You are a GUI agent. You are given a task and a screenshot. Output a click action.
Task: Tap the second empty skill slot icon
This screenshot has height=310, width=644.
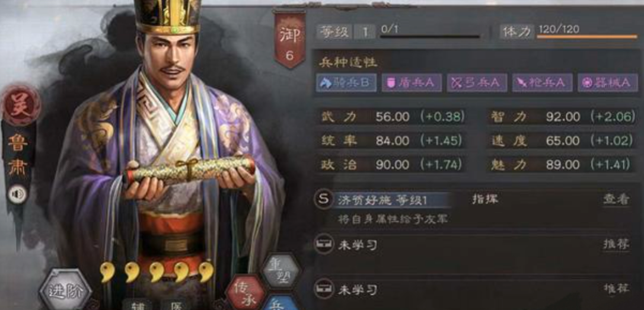pyautogui.click(x=323, y=289)
